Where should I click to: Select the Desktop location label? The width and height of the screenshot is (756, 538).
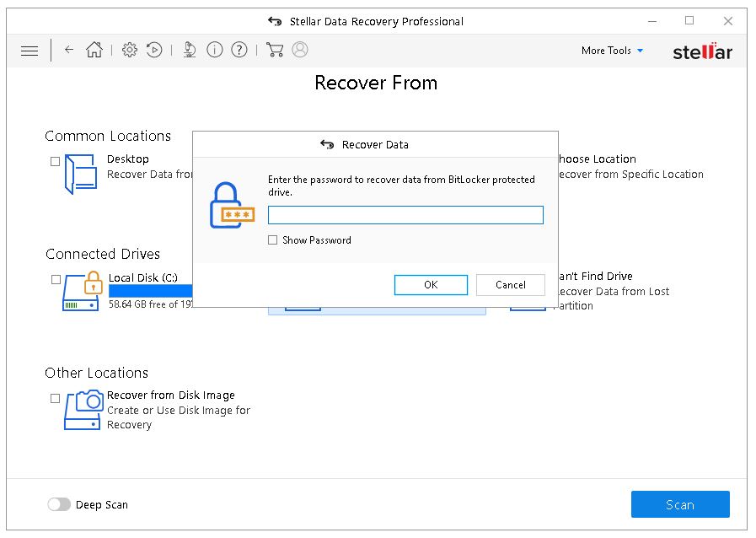tap(128, 159)
